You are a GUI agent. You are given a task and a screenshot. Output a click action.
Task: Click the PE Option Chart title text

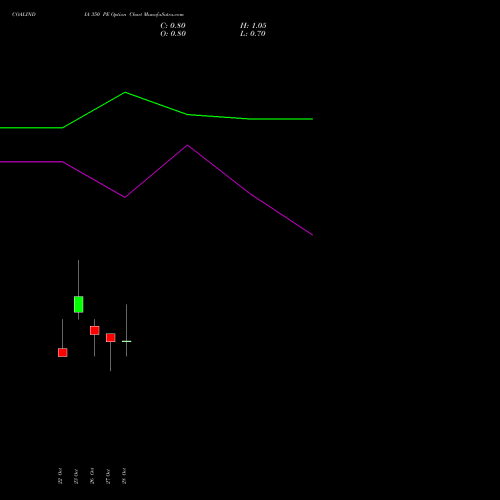click(x=134, y=15)
